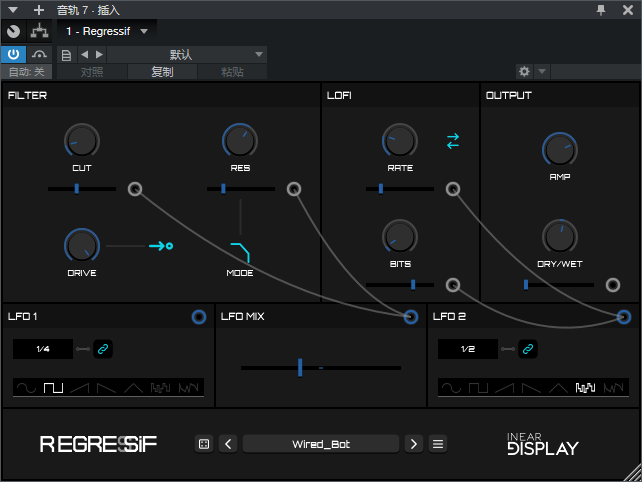Open the preset list hamburger menu

[x=438, y=444]
